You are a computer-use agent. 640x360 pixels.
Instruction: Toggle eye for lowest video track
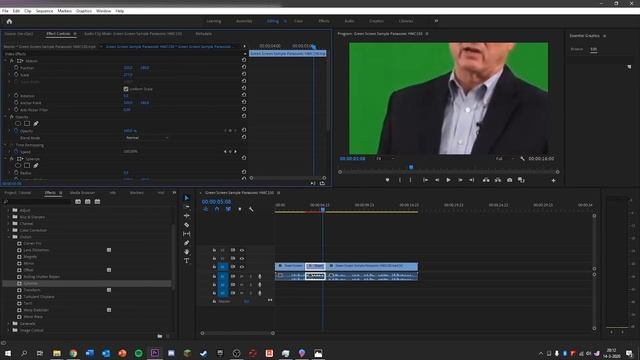(242, 267)
